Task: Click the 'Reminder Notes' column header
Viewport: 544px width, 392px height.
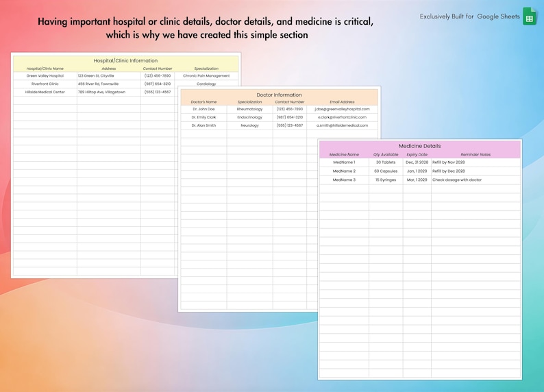Action: point(475,155)
